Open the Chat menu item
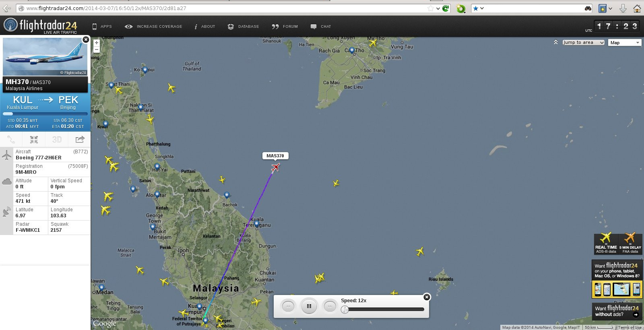Image resolution: width=644 pixels, height=330 pixels. [321, 27]
